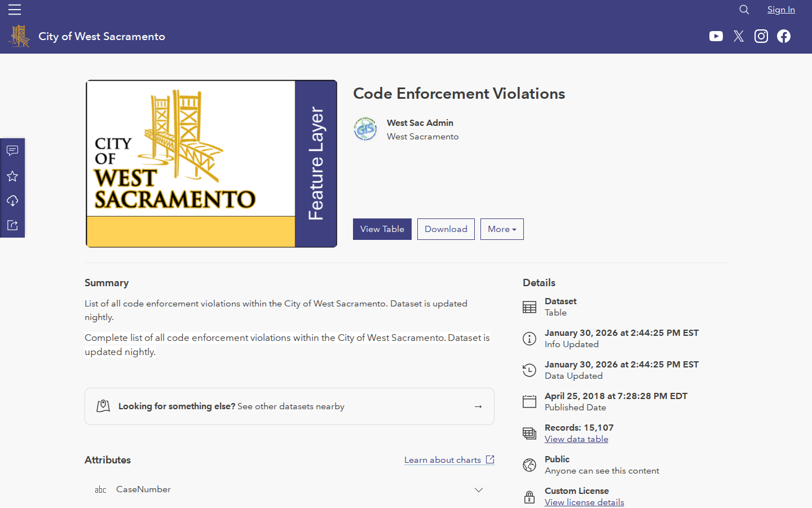The image size is (812, 508).
Task: Click the Published Date calendar icon
Action: 529,402
